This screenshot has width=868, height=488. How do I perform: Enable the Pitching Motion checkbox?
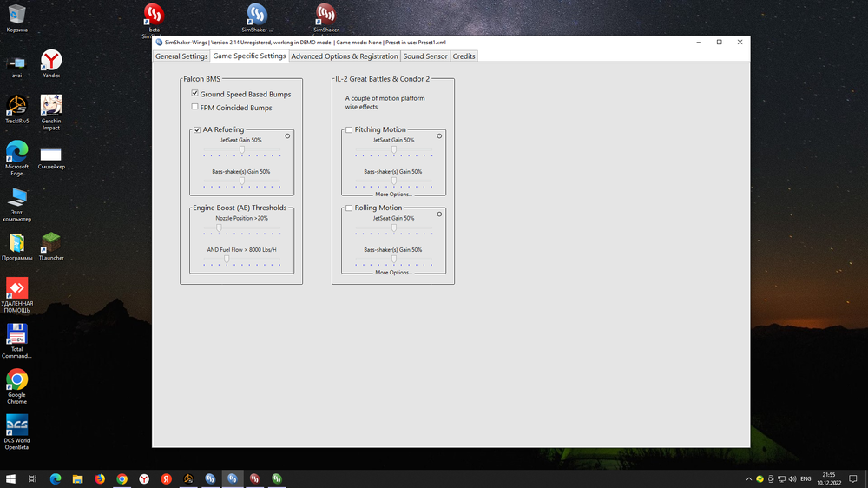click(349, 129)
